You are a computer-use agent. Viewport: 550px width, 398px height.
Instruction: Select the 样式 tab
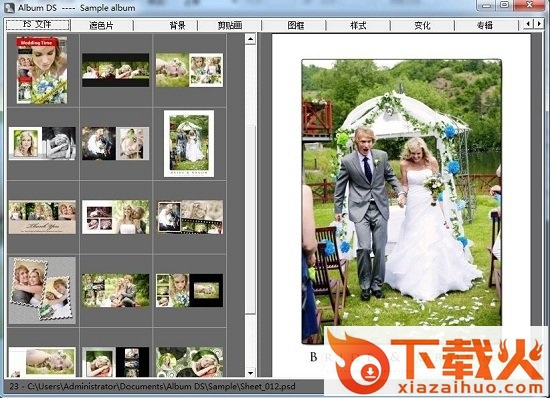(x=358, y=25)
